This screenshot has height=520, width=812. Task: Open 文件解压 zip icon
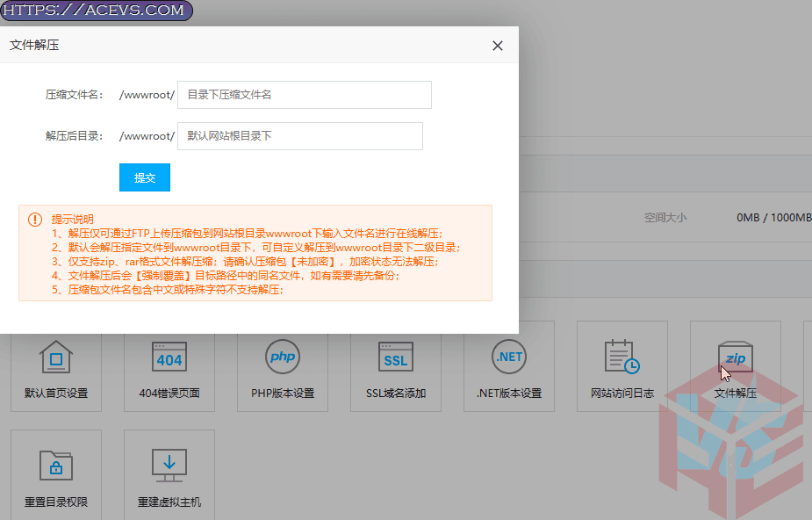736,357
